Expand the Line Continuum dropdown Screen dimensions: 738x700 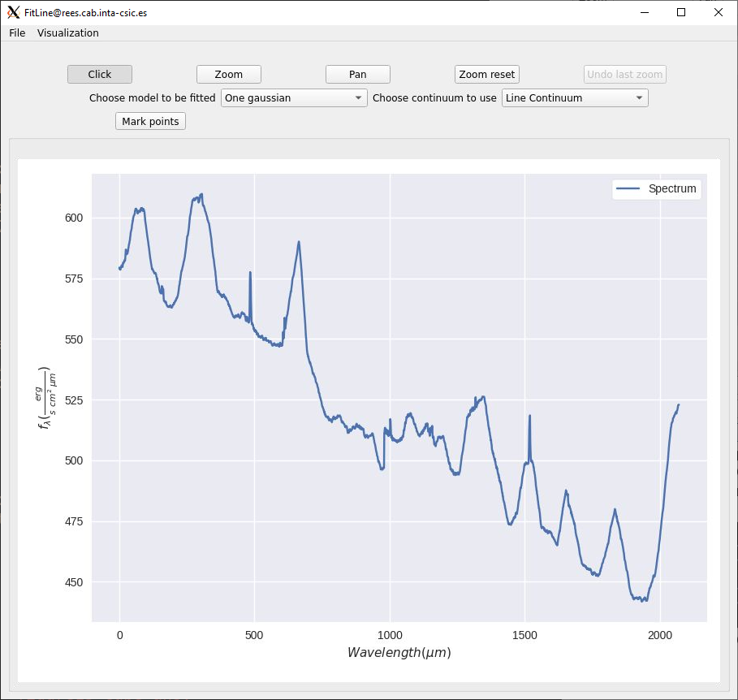pos(575,98)
